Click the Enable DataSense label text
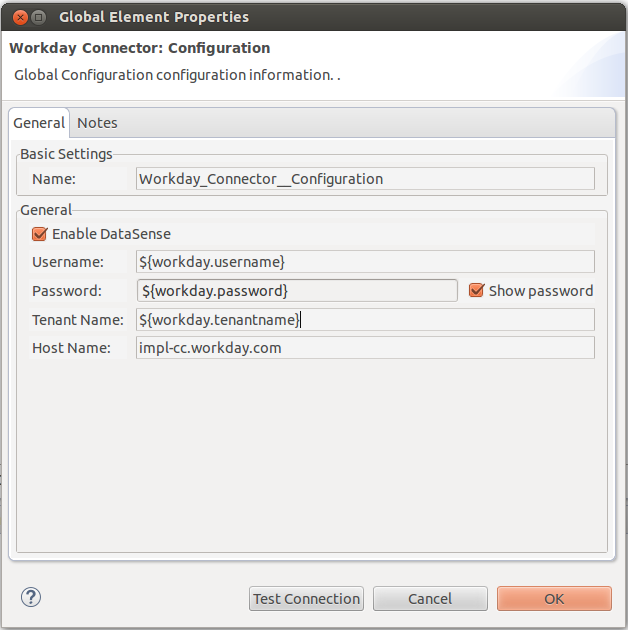The image size is (628, 630). click(111, 234)
